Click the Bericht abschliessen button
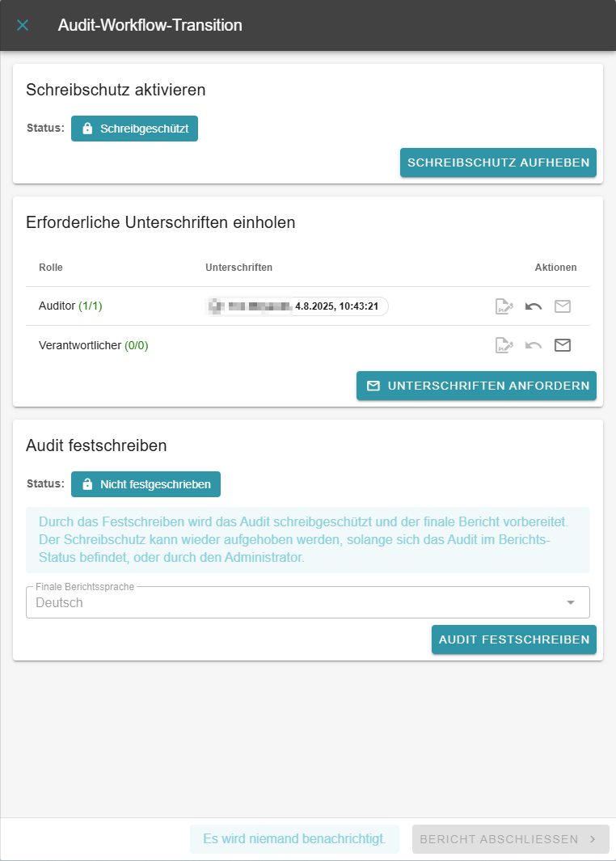The image size is (616, 861). [x=510, y=839]
